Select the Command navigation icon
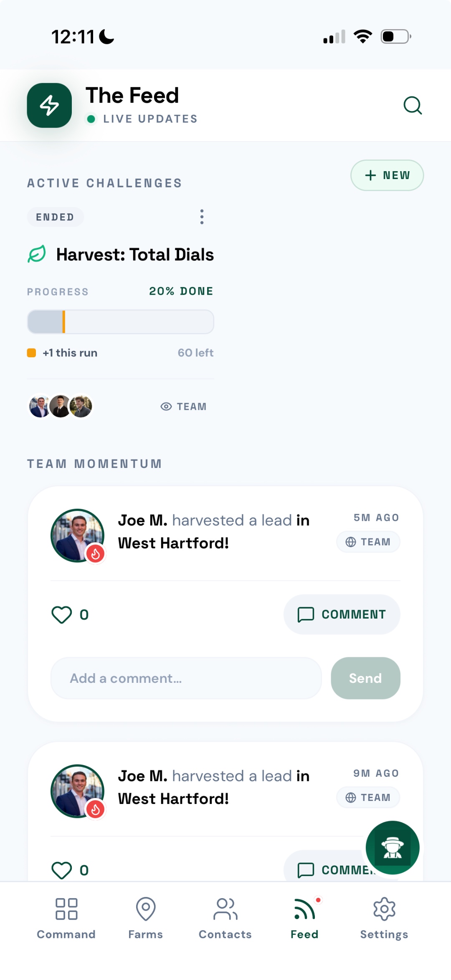451x980 pixels. coord(66,912)
